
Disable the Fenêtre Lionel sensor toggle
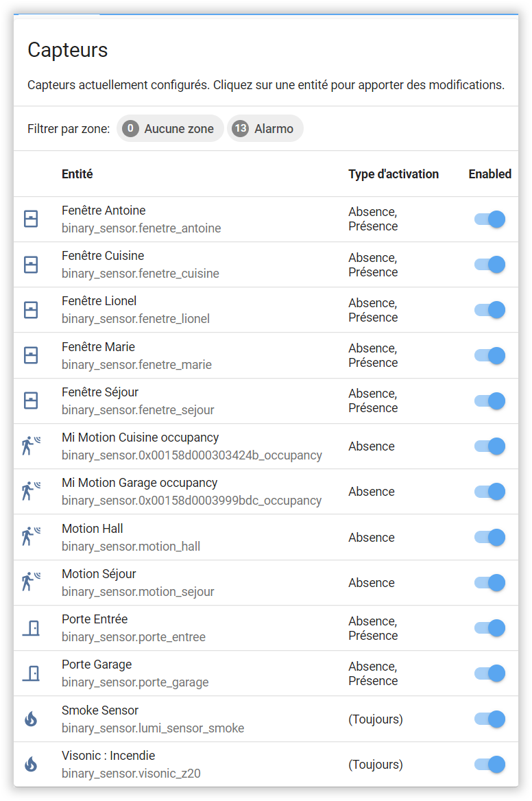click(x=489, y=310)
